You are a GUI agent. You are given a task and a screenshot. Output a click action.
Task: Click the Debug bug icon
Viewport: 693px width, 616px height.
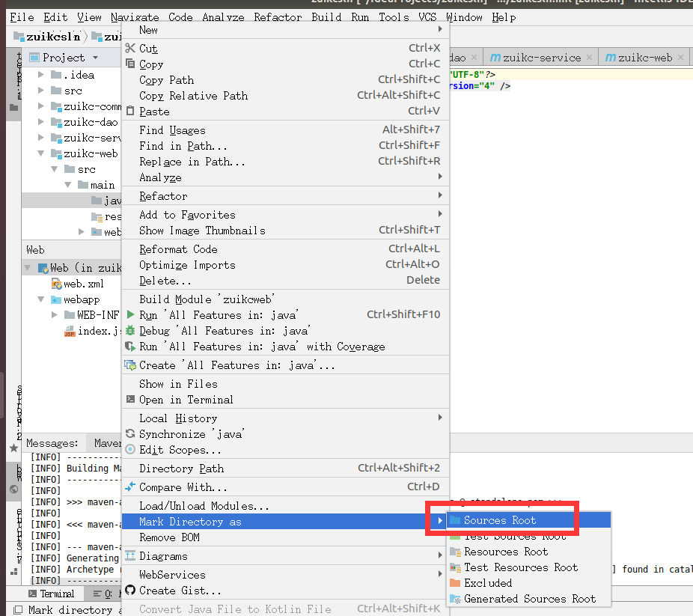(130, 331)
